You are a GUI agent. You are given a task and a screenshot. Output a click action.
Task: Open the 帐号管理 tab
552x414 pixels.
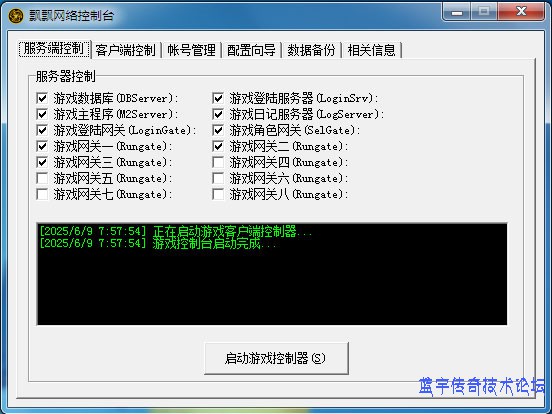point(191,50)
